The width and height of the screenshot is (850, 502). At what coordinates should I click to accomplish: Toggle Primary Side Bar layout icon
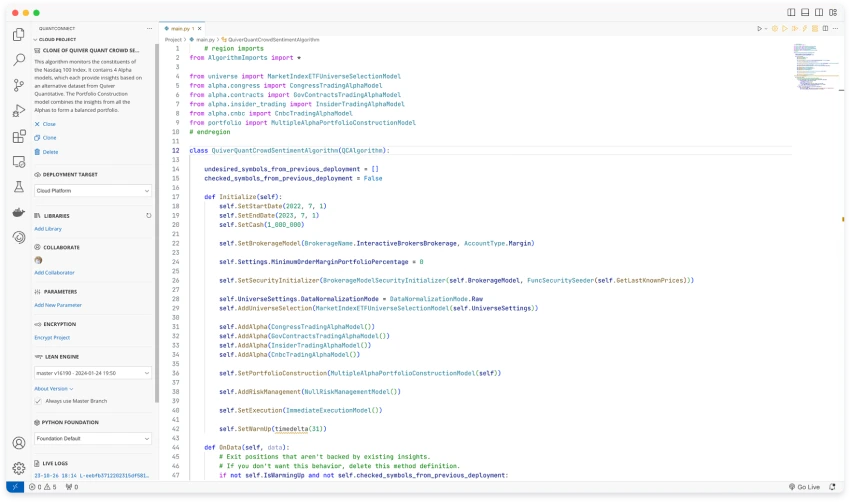[791, 12]
